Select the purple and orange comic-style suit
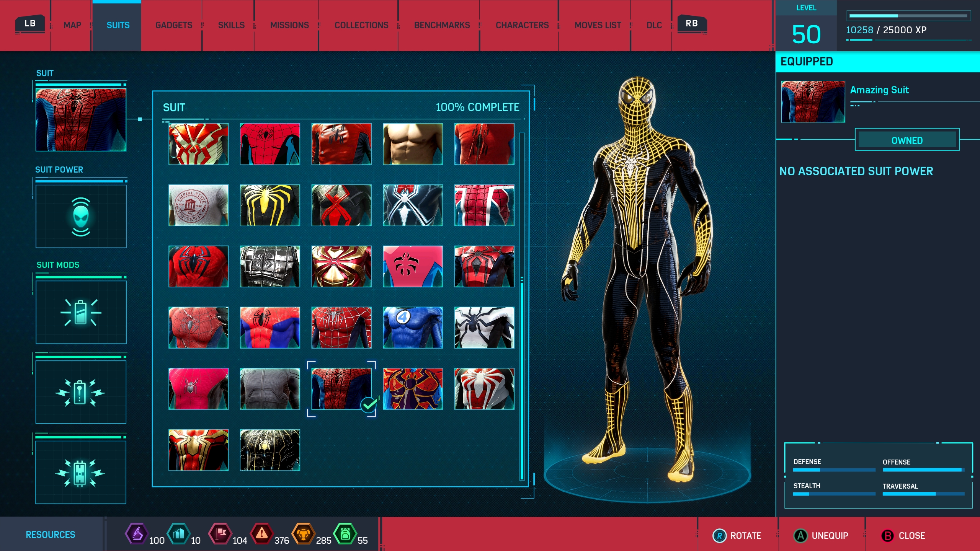980x551 pixels. click(413, 389)
